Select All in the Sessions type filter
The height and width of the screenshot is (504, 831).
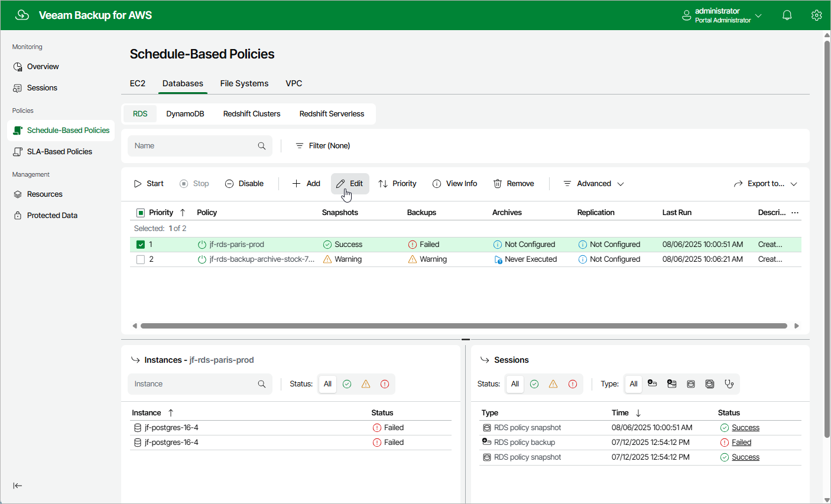click(x=634, y=384)
